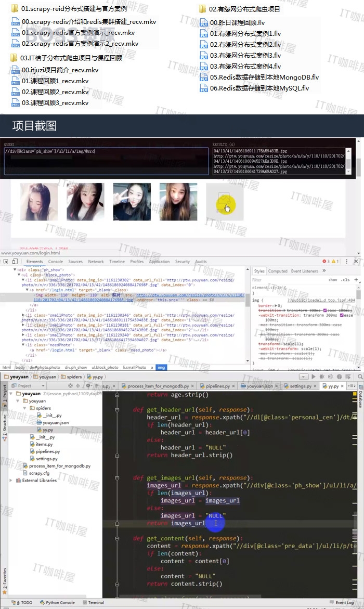Click the Project panel settings gear icon

(x=88, y=386)
